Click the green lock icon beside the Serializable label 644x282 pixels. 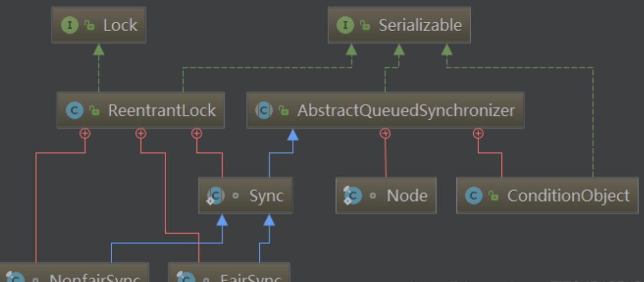point(364,25)
